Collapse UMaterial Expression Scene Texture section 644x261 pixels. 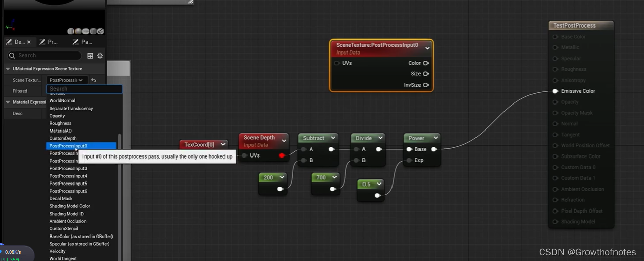click(8, 69)
